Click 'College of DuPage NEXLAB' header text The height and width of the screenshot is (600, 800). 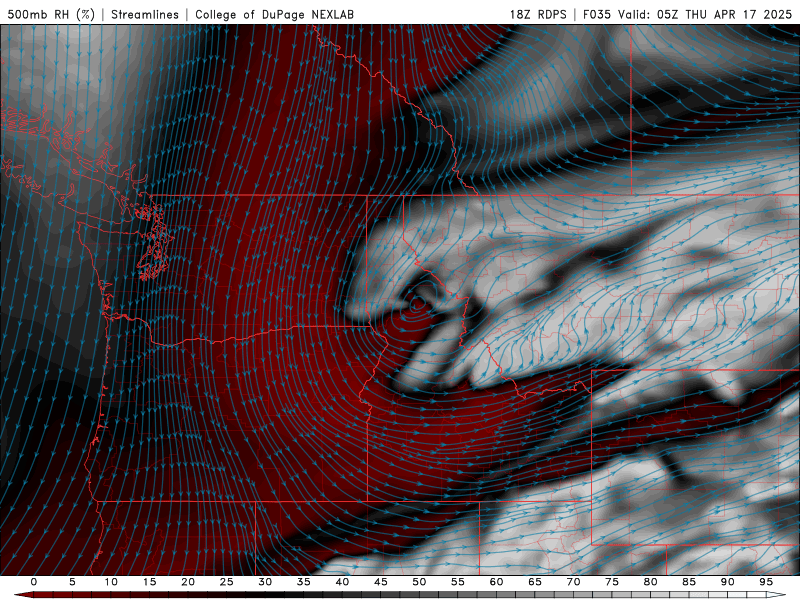[274, 14]
